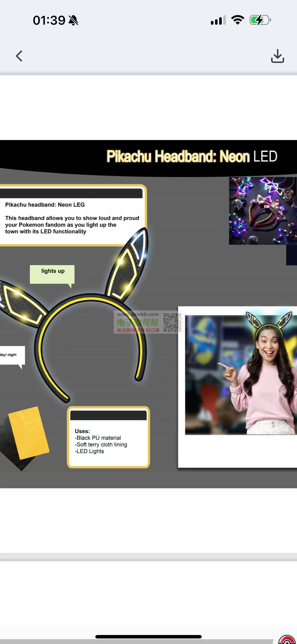Tap the 'Uses:' heading text
Viewport: 297px width, 644px height.
click(82, 431)
